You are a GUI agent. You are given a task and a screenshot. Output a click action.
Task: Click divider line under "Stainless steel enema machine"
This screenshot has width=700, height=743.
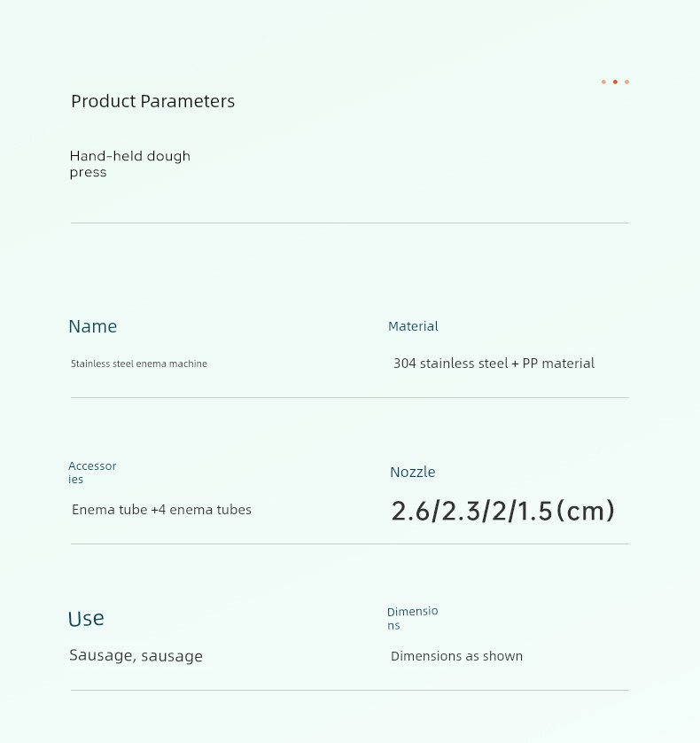pos(350,398)
